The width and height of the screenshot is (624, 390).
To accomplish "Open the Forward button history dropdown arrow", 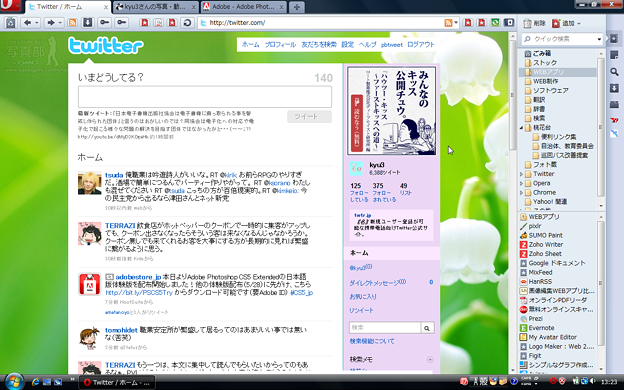I will 60,23.
